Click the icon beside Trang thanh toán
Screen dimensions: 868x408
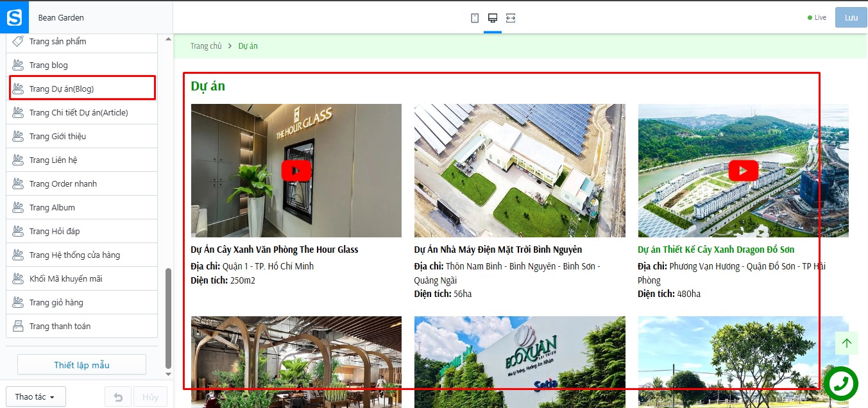19,326
